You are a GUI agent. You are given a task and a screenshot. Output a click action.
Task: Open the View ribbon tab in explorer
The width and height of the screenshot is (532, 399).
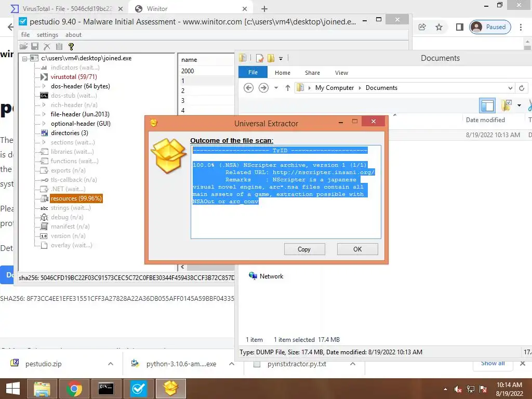tap(341, 73)
